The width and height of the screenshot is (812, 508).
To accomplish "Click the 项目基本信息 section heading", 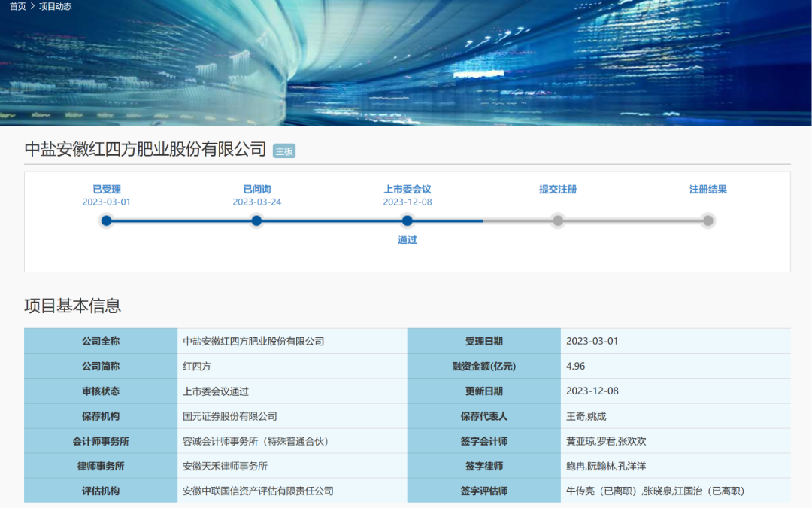I will click(73, 306).
